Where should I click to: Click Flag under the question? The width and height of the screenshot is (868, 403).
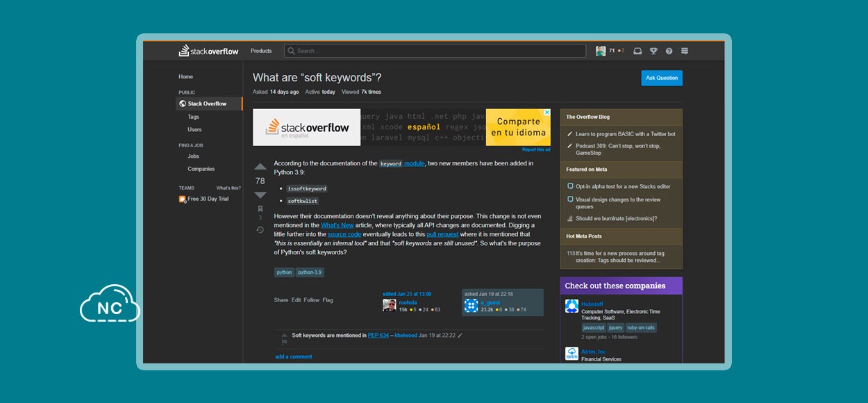pos(328,300)
